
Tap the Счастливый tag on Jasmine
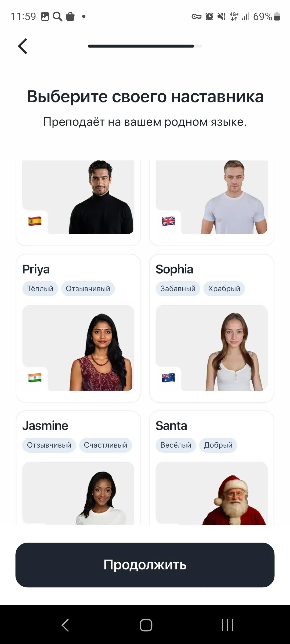(106, 445)
